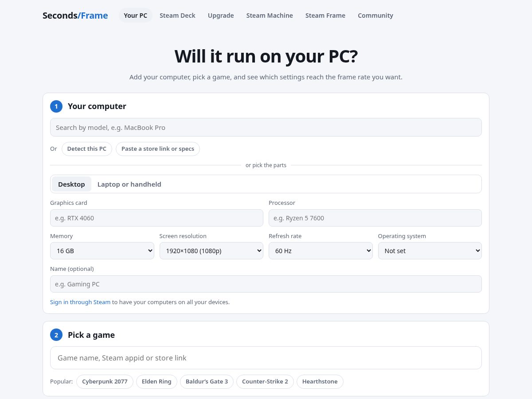
Task: Pick the Cyberpunk 2077 popular chip
Action: 105,382
